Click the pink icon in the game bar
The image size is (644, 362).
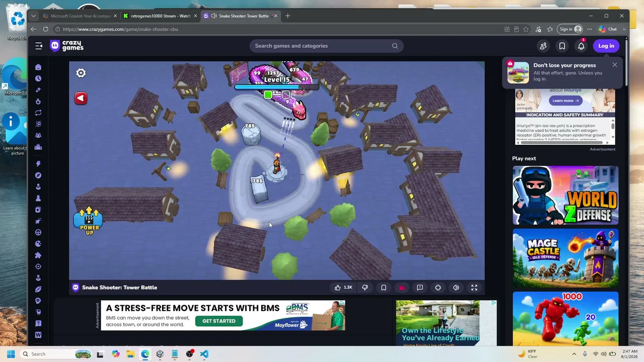point(401,288)
